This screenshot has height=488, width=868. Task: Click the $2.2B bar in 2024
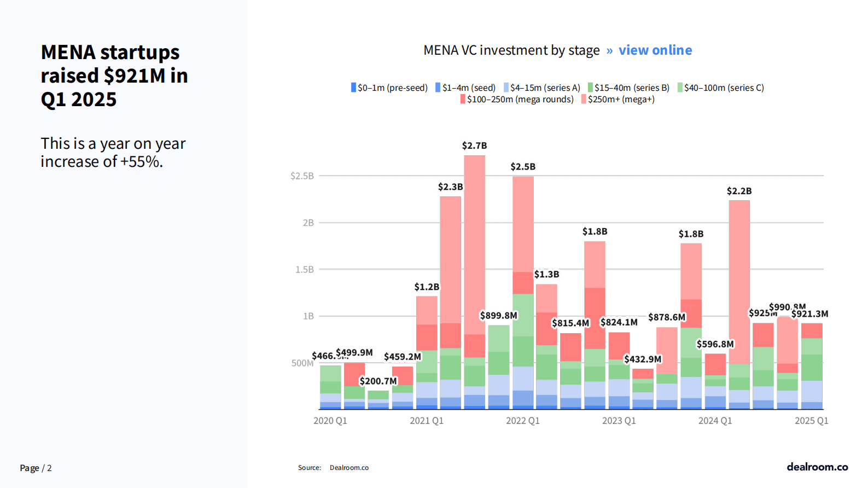tap(739, 305)
